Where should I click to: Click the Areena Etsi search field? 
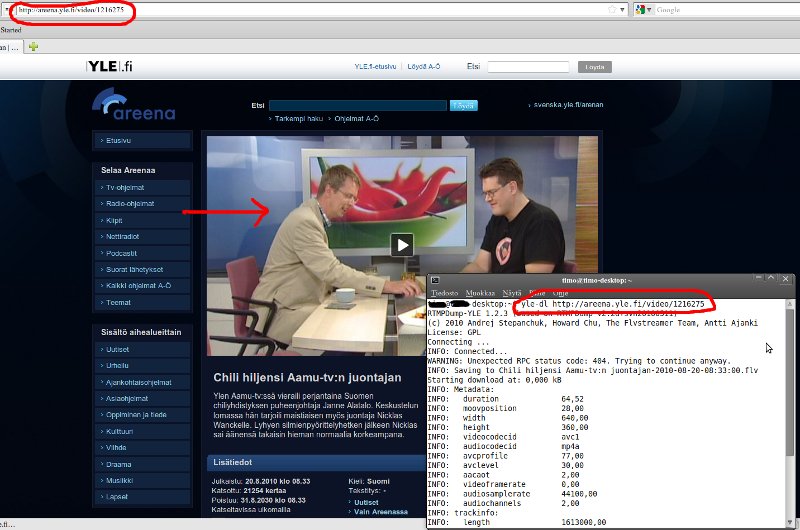point(358,106)
